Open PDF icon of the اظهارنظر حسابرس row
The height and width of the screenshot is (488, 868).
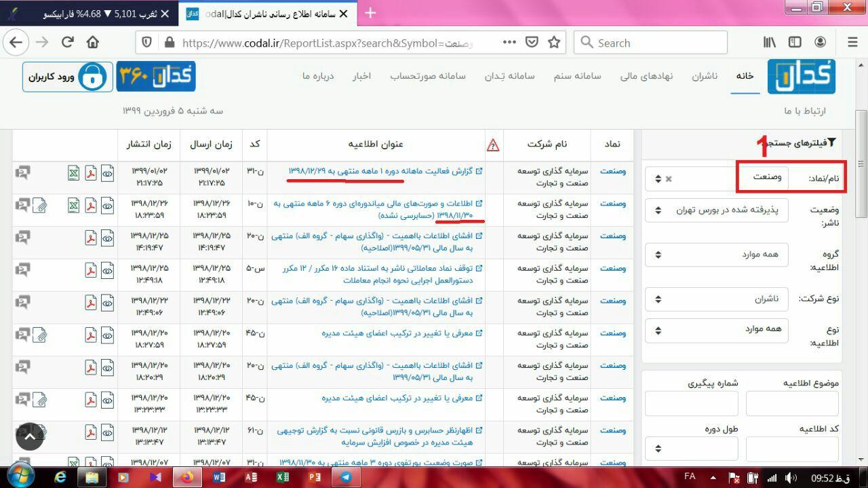click(90, 432)
